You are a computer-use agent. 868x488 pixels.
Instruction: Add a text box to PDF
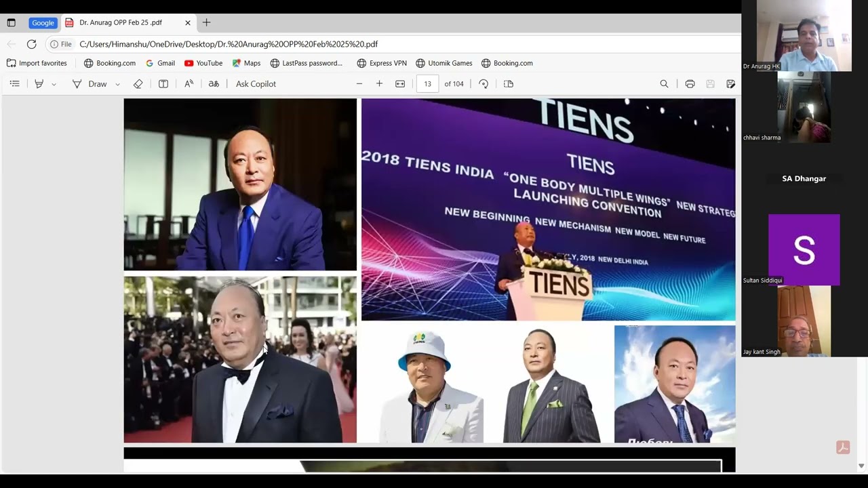pos(163,84)
